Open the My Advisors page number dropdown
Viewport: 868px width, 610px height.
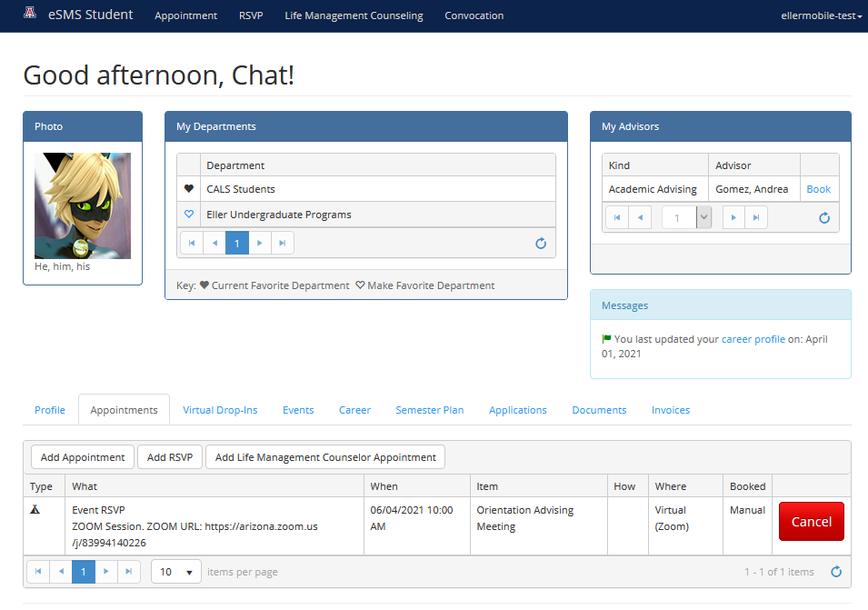pos(703,218)
